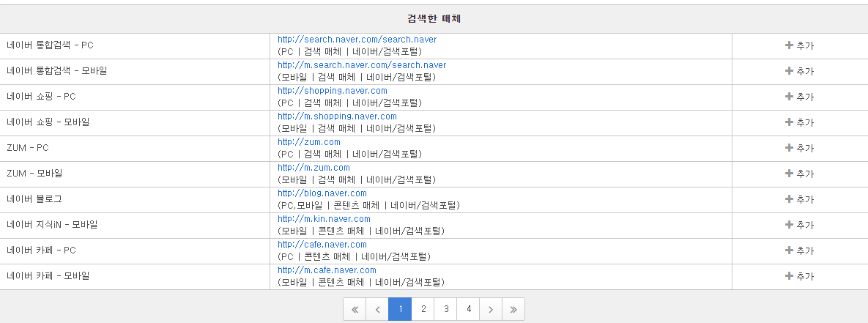Go to the previous page

(x=377, y=309)
